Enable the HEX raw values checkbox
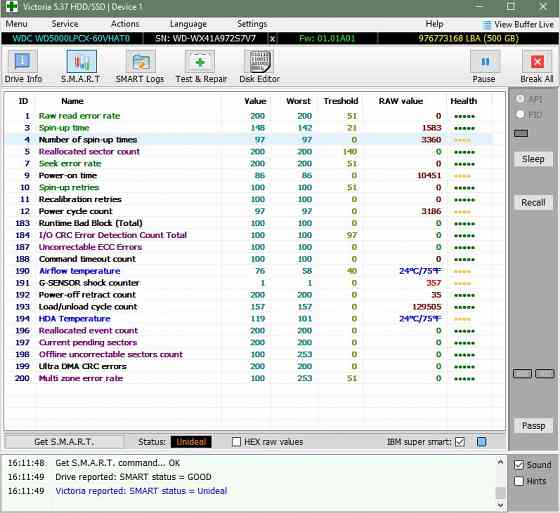Viewport: 560px width, 513px height. click(x=236, y=442)
